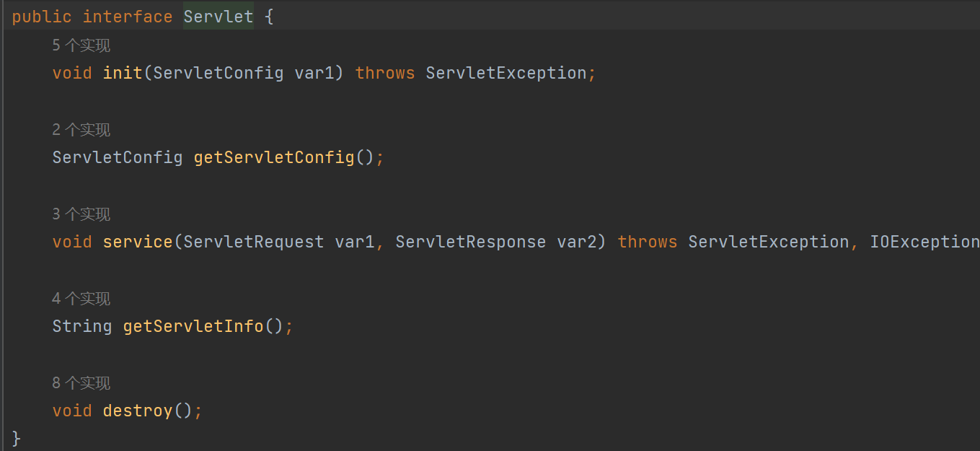Select ServletException on the init line
Viewport: 980px width, 451px height.
pyautogui.click(x=506, y=73)
